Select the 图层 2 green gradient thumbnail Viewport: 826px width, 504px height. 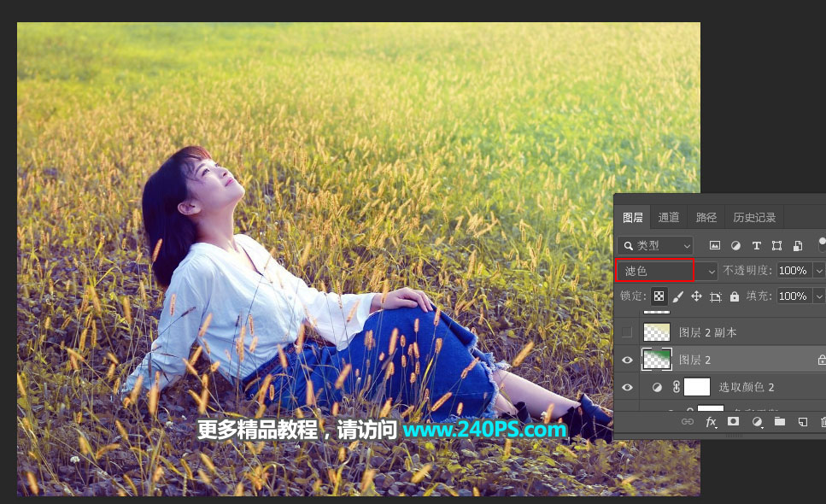[657, 360]
